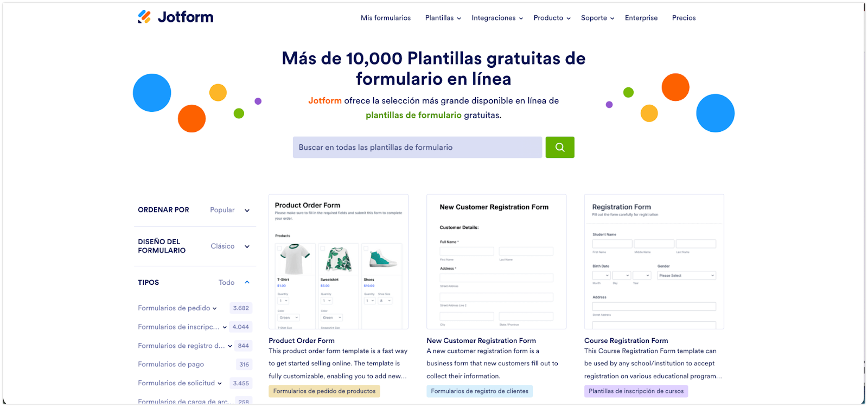Click the 3.455 count badge

(x=241, y=383)
